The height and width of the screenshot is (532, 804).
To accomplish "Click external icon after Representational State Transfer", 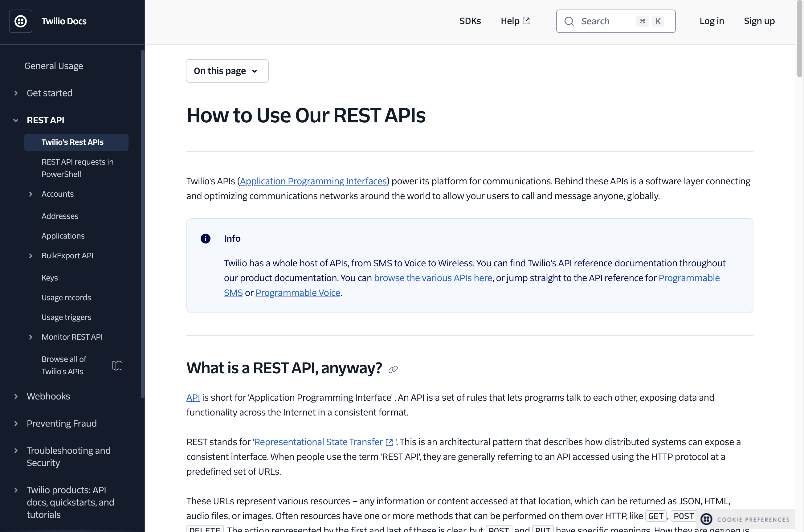I will 389,442.
